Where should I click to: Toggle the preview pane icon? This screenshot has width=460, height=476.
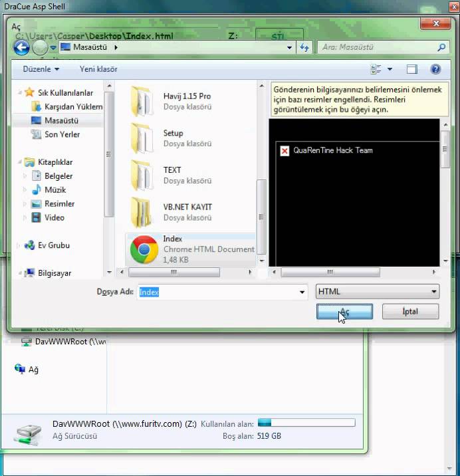tap(412, 69)
